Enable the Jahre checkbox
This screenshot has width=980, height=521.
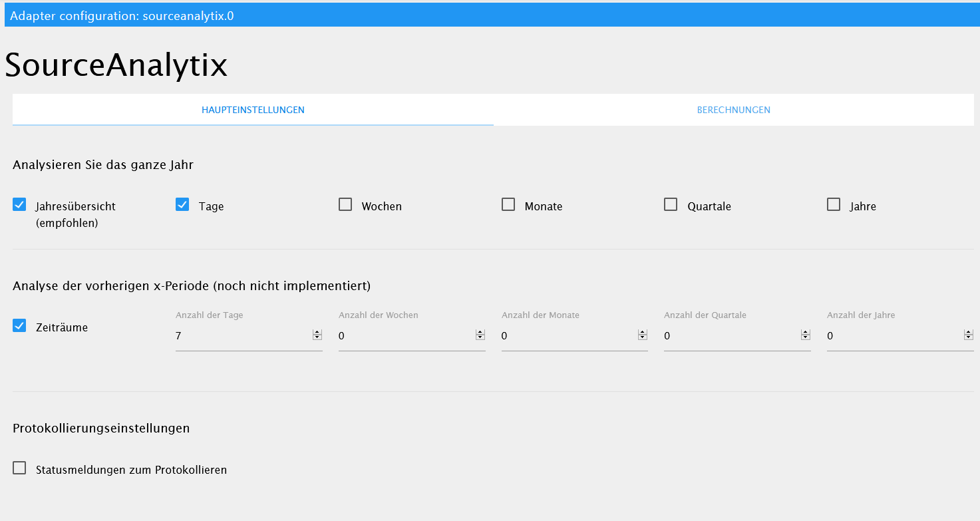click(x=834, y=205)
